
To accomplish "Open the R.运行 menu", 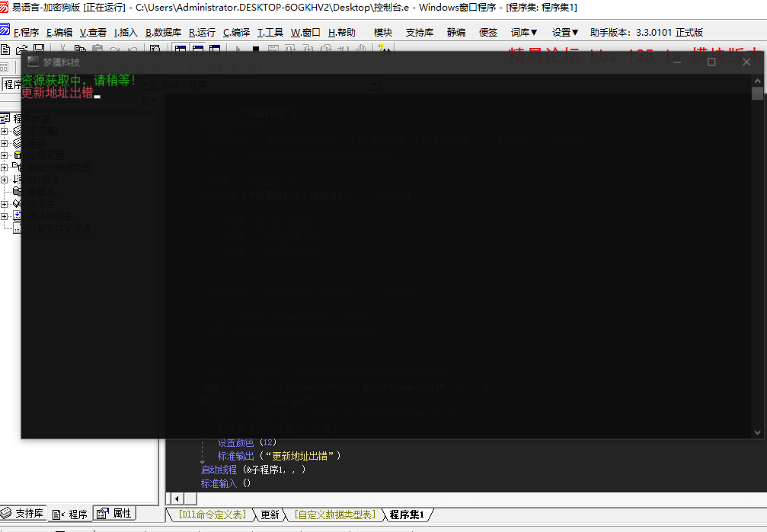I will click(202, 32).
